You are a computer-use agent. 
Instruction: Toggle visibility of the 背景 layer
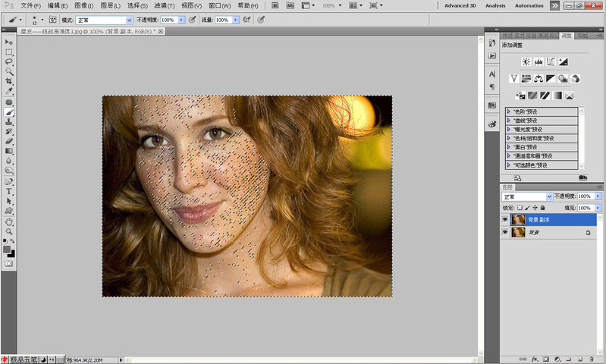click(x=506, y=234)
